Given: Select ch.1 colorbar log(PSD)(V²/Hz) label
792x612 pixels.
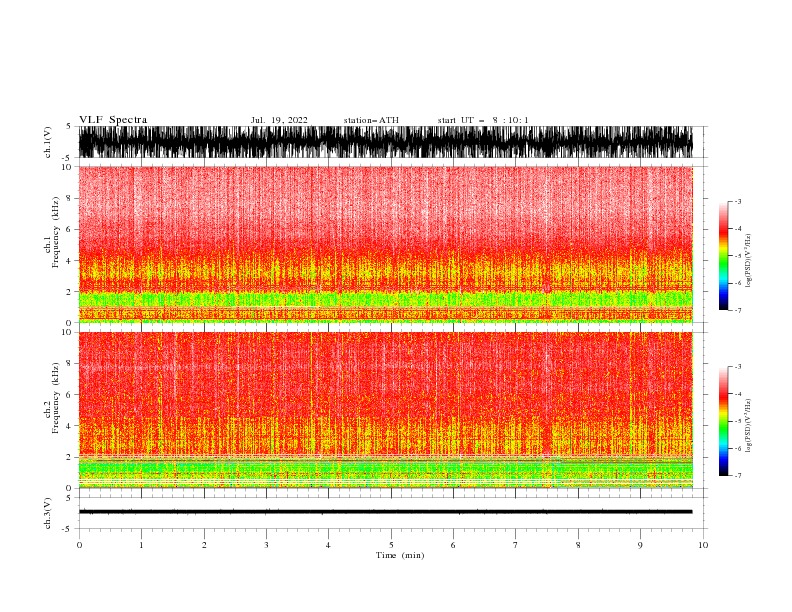Looking at the screenshot, I should click(748, 261).
